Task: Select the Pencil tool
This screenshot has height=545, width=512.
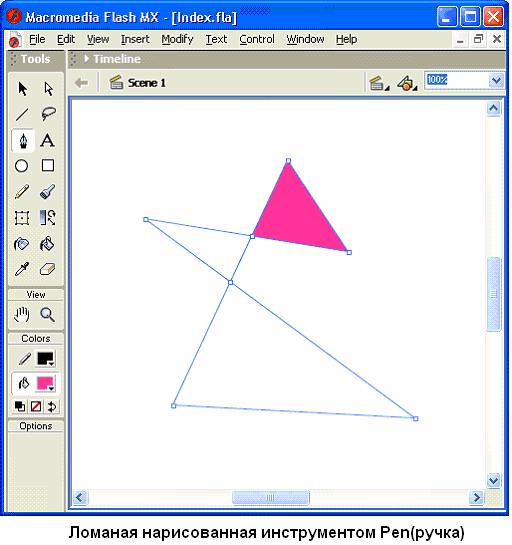Action: pos(22,192)
